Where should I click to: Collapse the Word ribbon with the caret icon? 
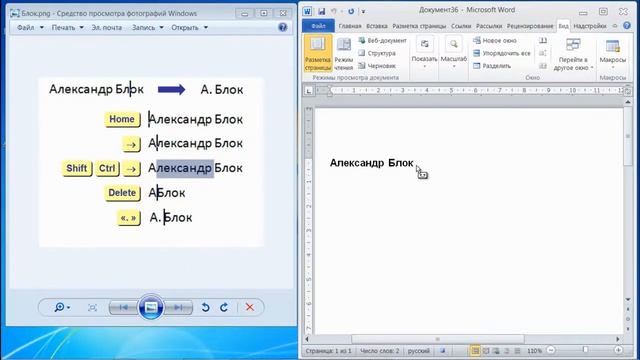615,26
